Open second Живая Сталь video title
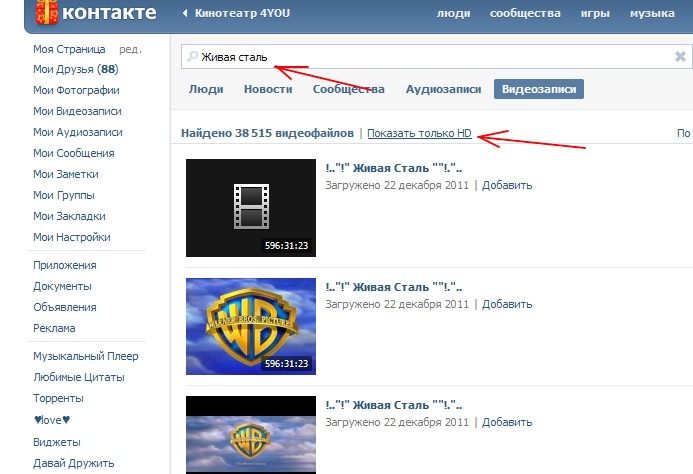Screen dimensions: 693x474 (x=394, y=287)
